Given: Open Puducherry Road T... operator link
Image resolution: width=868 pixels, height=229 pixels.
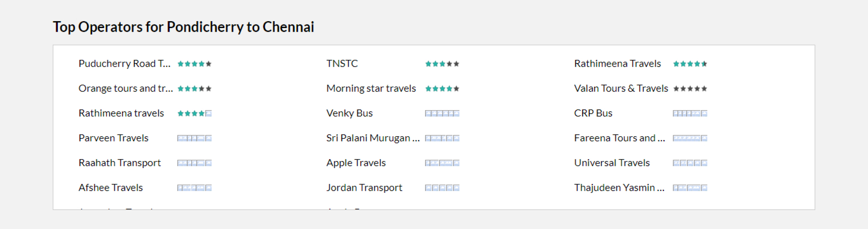Looking at the screenshot, I should click(x=125, y=63).
